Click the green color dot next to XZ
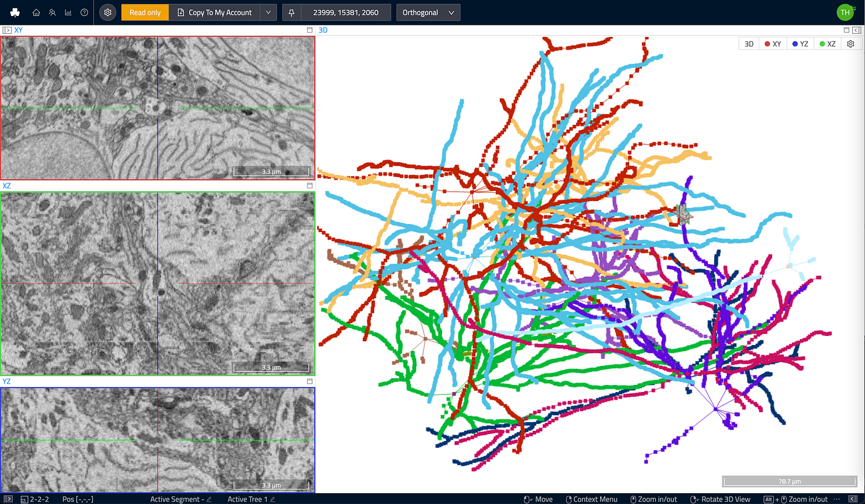Screen dimensions: 865x504 click(x=821, y=43)
